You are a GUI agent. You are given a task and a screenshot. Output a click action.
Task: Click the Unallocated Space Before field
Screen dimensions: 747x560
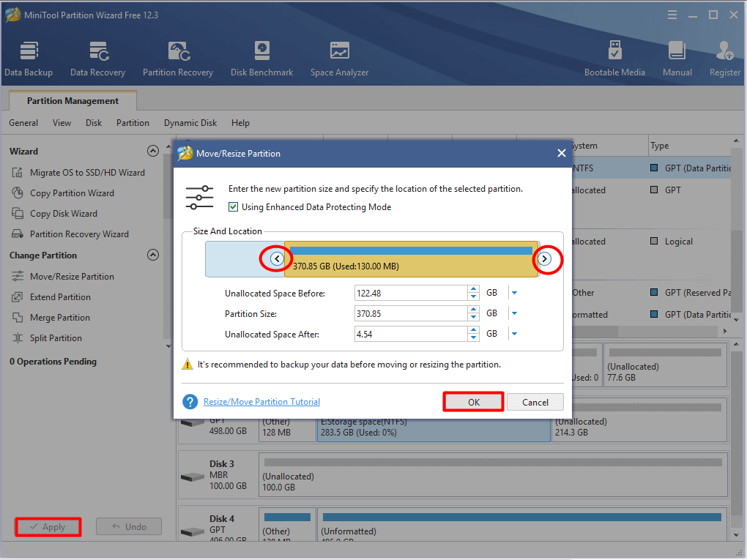pyautogui.click(x=411, y=293)
